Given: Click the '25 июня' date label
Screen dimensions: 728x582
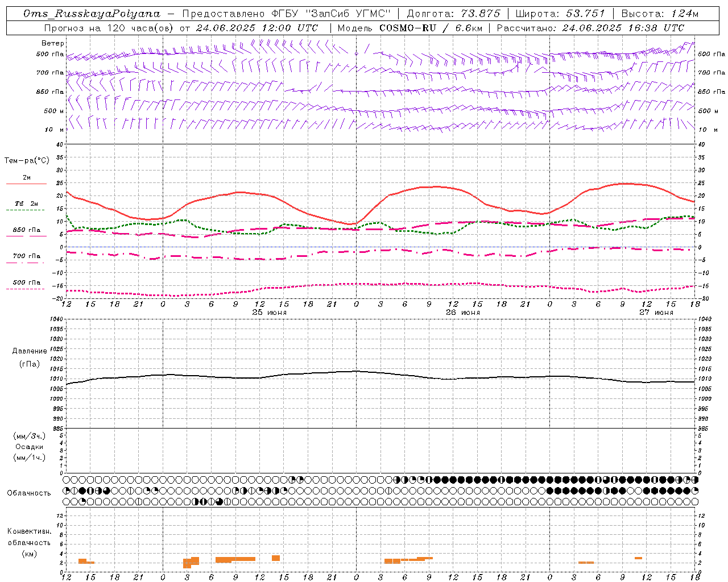Looking at the screenshot, I should coord(270,313).
